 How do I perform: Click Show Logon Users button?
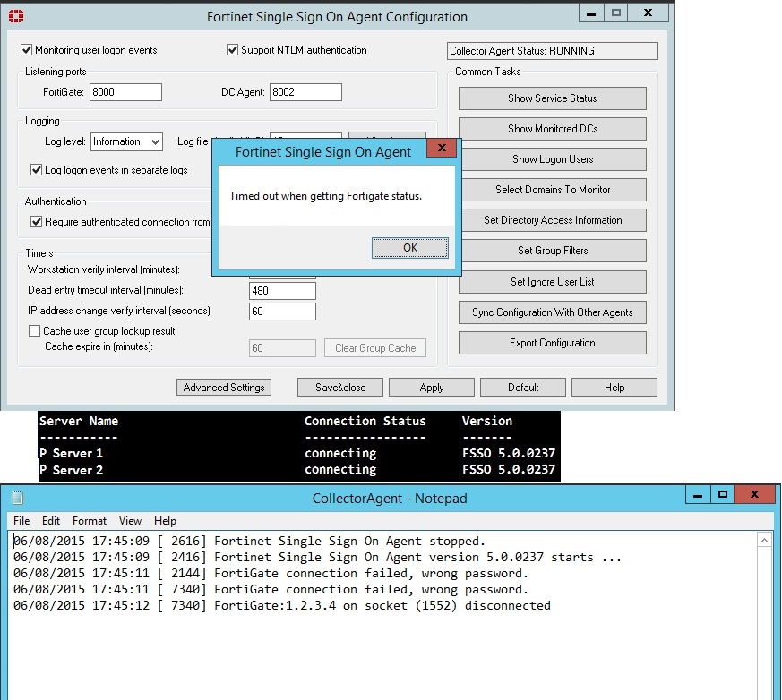click(553, 159)
